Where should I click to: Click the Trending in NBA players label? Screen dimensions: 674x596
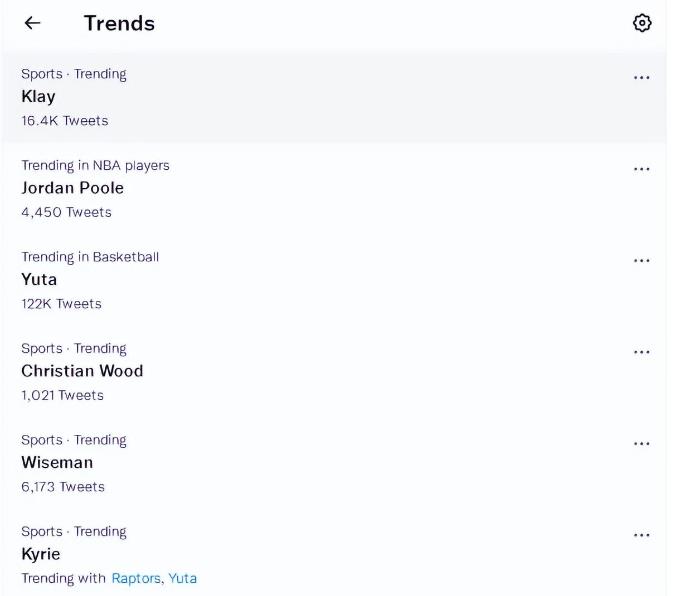pos(95,166)
